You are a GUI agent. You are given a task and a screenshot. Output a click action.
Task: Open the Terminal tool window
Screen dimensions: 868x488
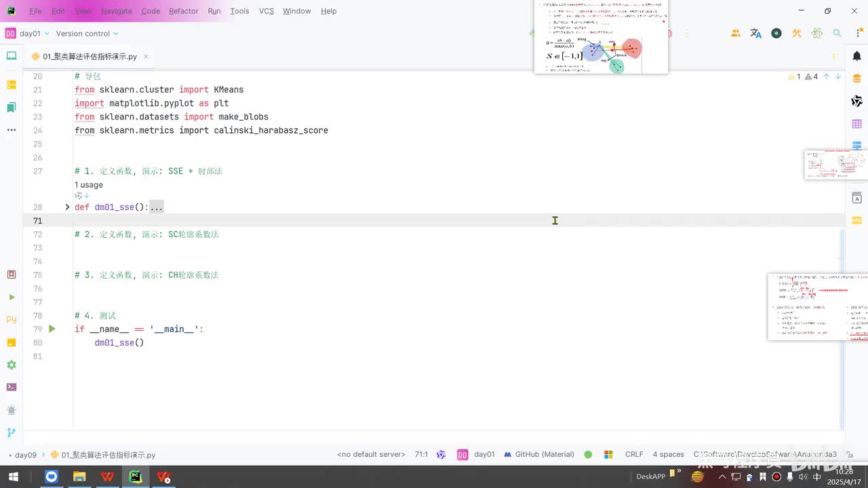pos(11,387)
